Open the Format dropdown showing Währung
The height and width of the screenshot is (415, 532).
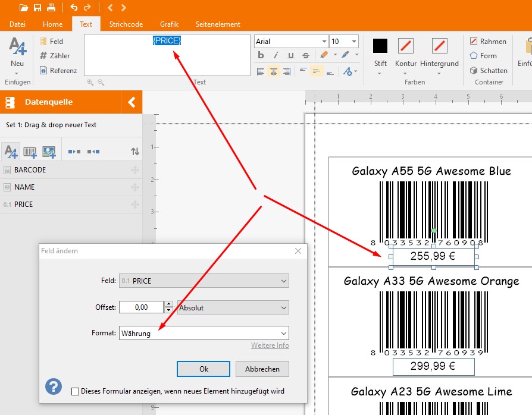pos(204,333)
